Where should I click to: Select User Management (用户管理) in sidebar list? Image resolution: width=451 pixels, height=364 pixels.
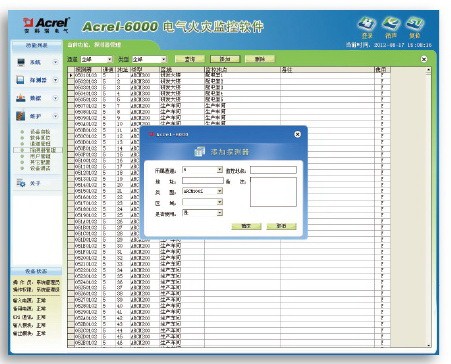point(40,156)
